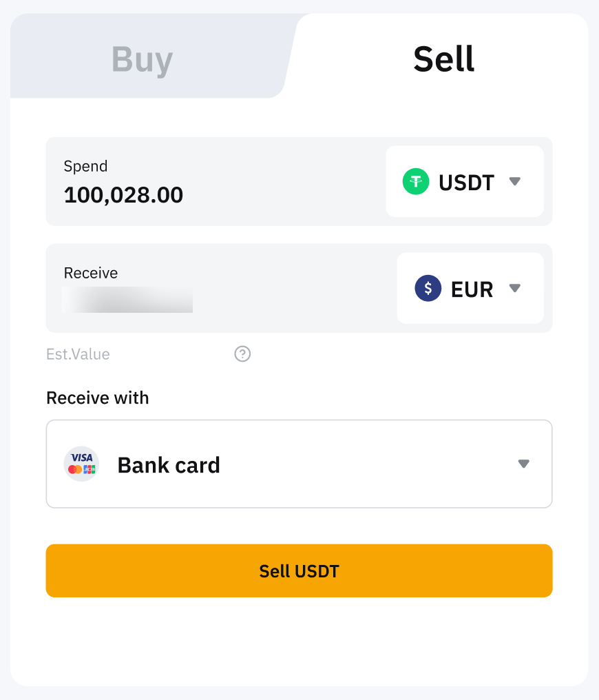
Task: Click the Est.Value text
Action: click(x=78, y=354)
